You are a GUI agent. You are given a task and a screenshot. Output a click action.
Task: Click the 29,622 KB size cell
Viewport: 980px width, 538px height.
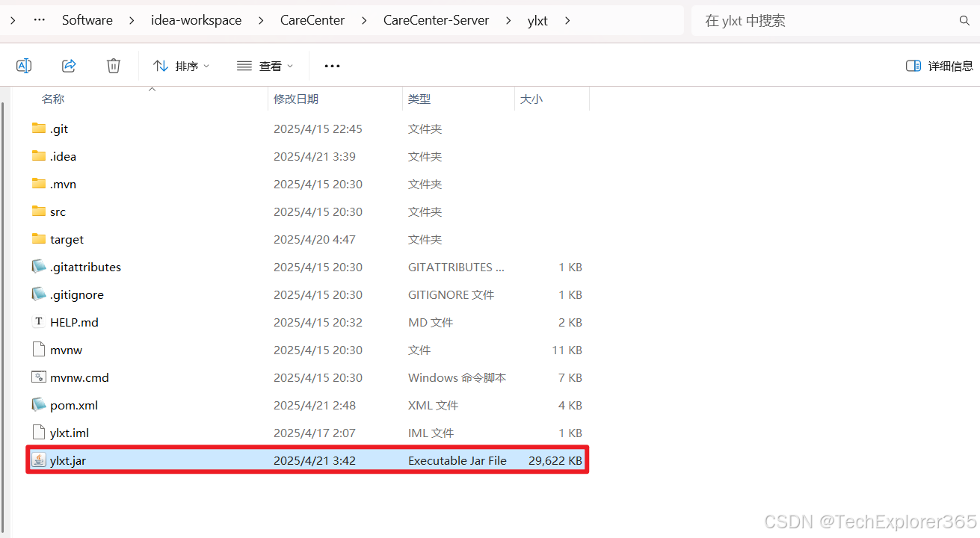pyautogui.click(x=555, y=460)
